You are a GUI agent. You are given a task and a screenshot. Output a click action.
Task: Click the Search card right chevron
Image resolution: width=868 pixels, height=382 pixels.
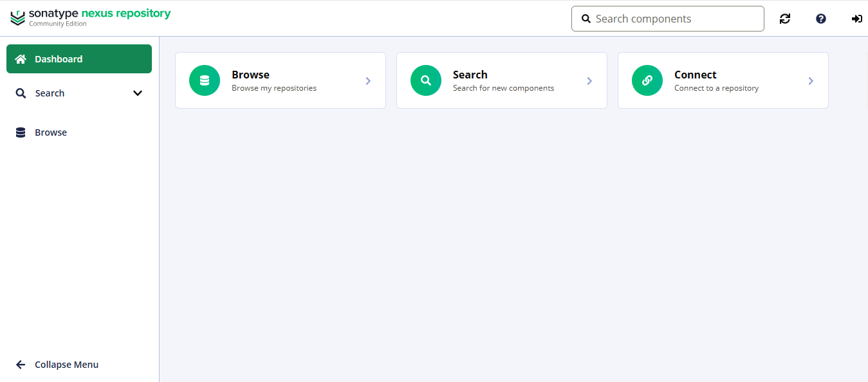[x=589, y=81]
